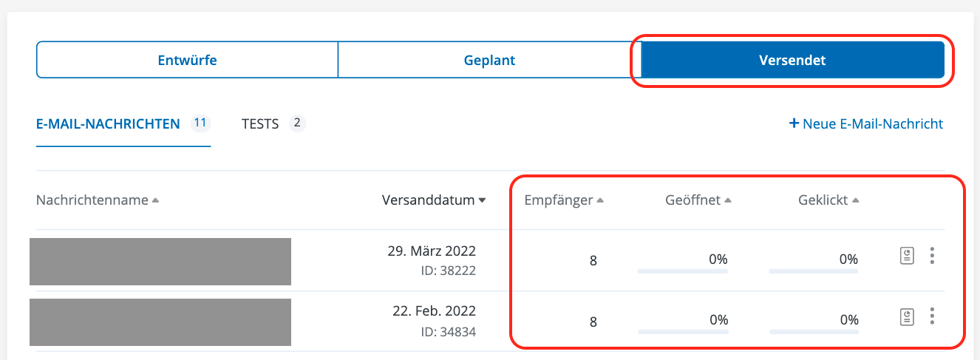Sort by Empfänger column arrow
The height and width of the screenshot is (360, 980).
point(600,200)
